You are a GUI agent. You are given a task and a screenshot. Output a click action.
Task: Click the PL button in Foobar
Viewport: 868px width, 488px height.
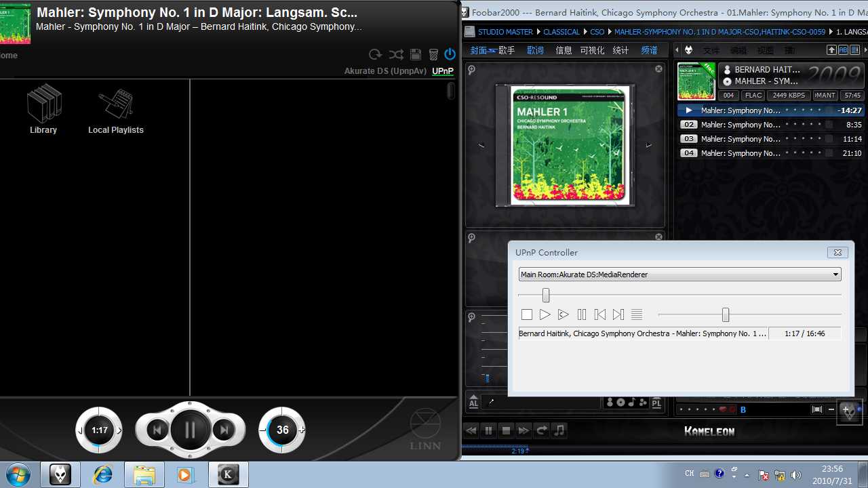(x=656, y=403)
